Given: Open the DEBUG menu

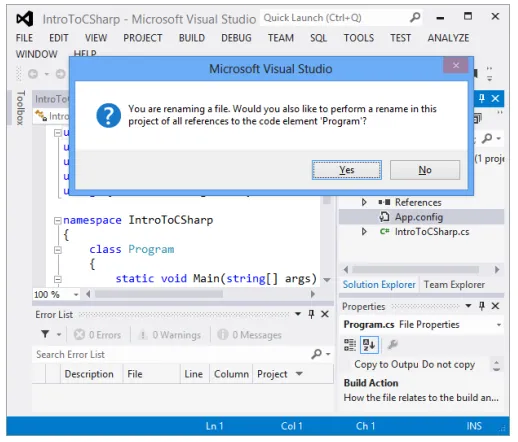Looking at the screenshot, I should 236,38.
